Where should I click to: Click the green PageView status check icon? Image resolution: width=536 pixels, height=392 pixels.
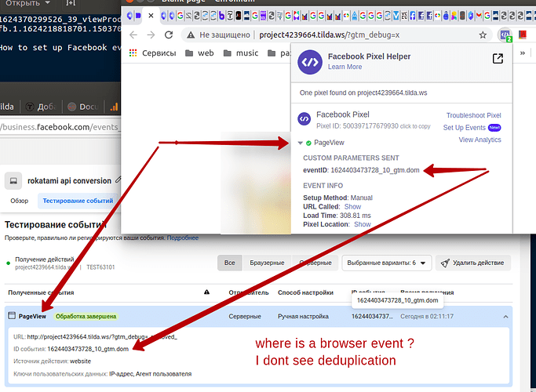pyautogui.click(x=308, y=143)
